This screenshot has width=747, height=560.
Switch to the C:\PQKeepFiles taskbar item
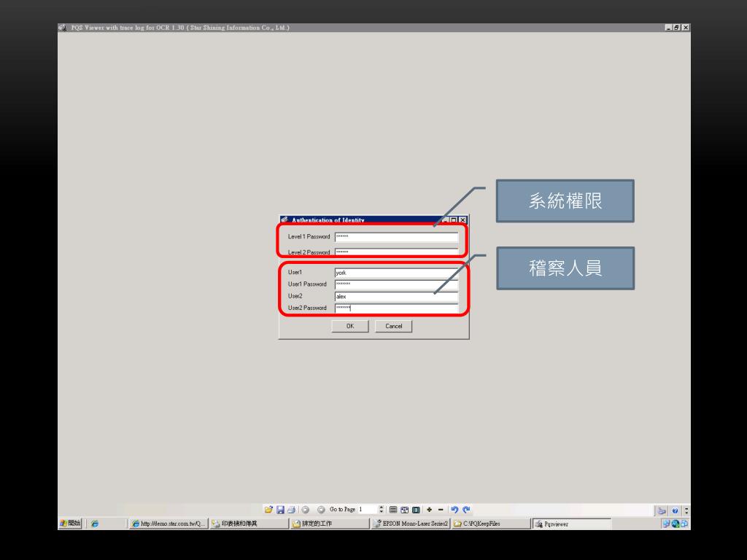coord(491,524)
